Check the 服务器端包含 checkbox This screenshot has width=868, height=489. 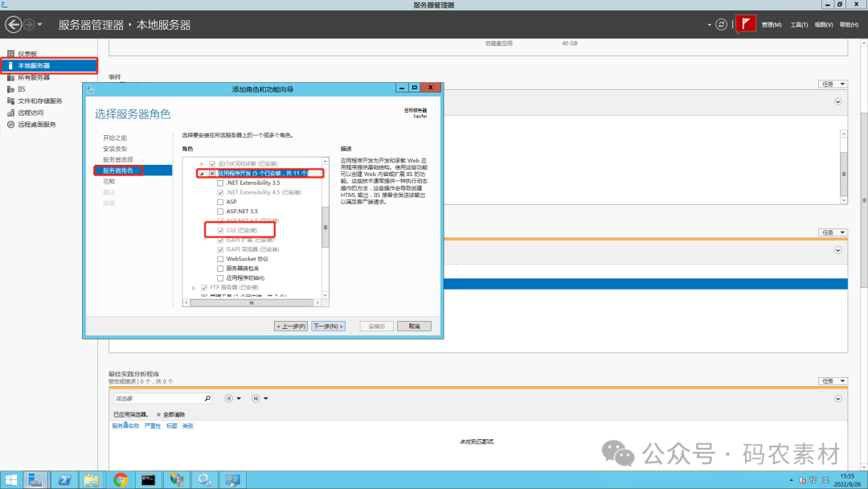[220, 269]
